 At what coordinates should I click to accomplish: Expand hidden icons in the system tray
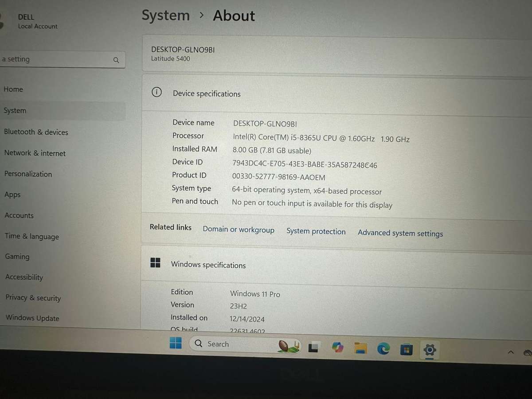[510, 352]
